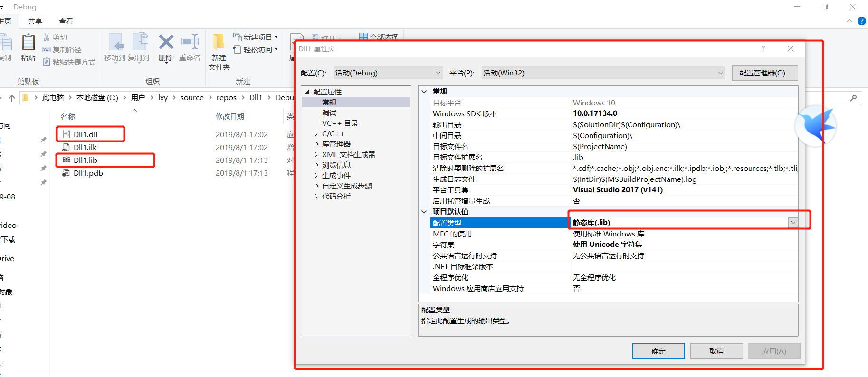Open 配置管理器(O)... button

pyautogui.click(x=765, y=73)
